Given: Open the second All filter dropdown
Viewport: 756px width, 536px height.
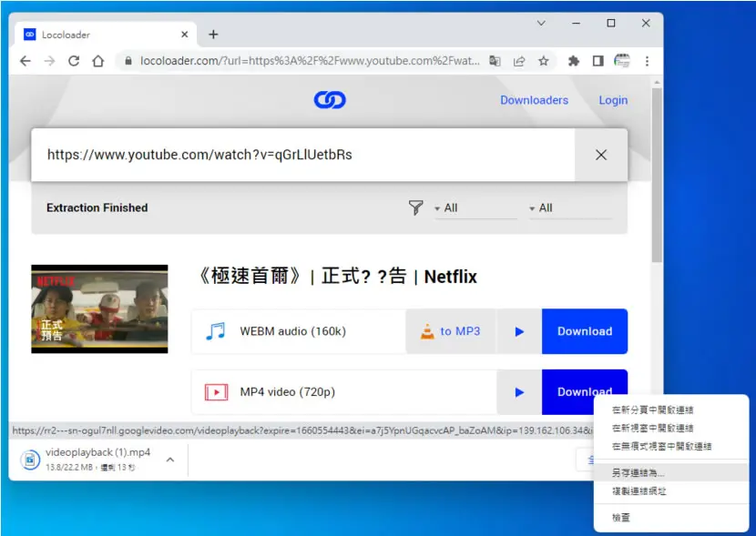Looking at the screenshot, I should click(570, 208).
